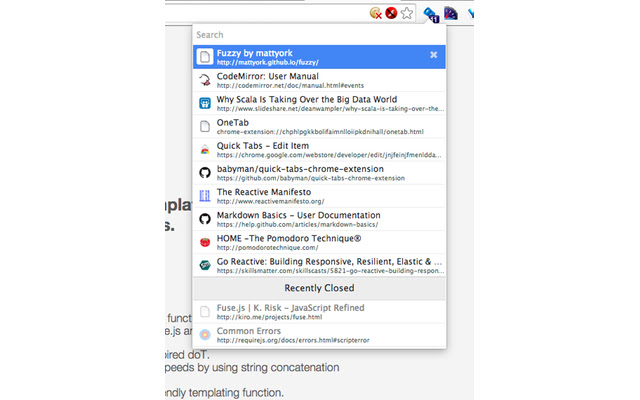
Task: Click the SlideShare favicon for Scala entry
Action: coord(205,103)
